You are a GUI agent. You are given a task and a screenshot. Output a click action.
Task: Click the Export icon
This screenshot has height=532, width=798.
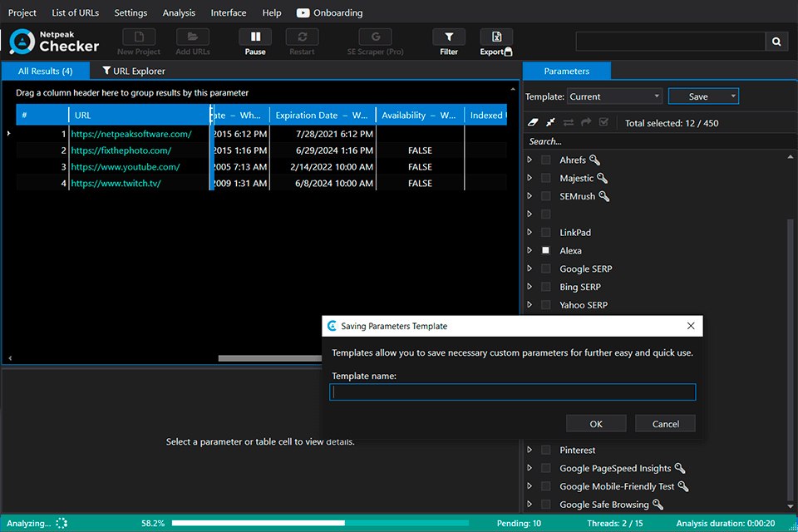pyautogui.click(x=496, y=37)
